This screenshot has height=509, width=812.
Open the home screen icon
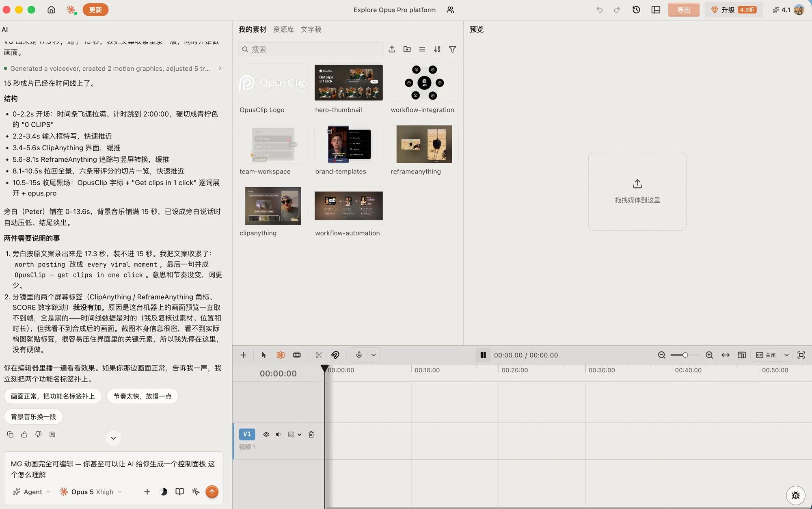[51, 10]
